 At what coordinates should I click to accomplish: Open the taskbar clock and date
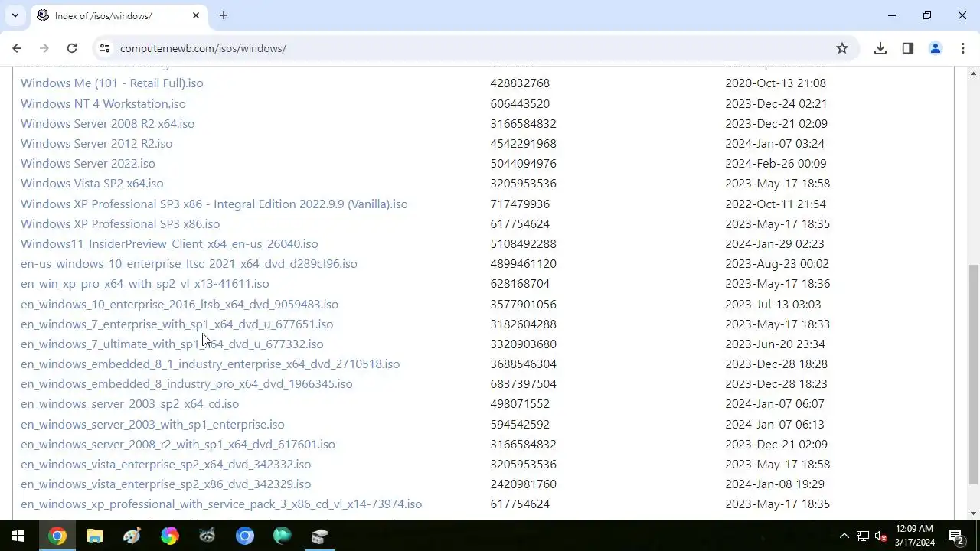click(x=915, y=536)
